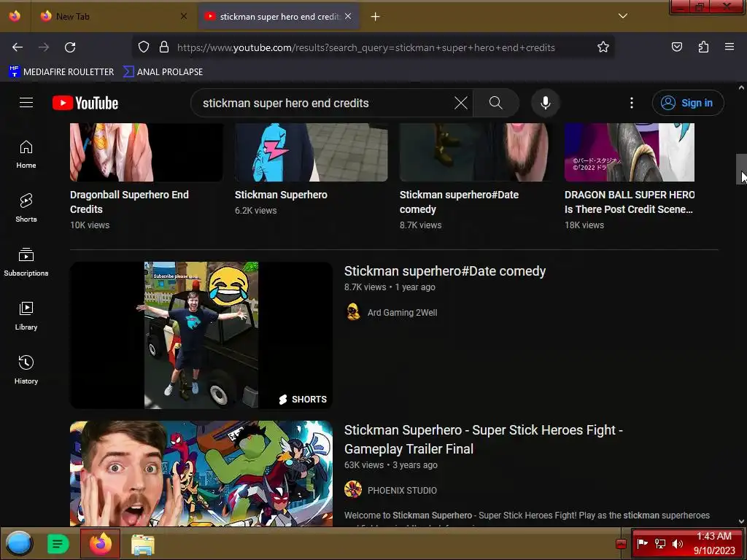Go to the YouTube logo homepage
The image size is (747, 560).
(x=85, y=103)
